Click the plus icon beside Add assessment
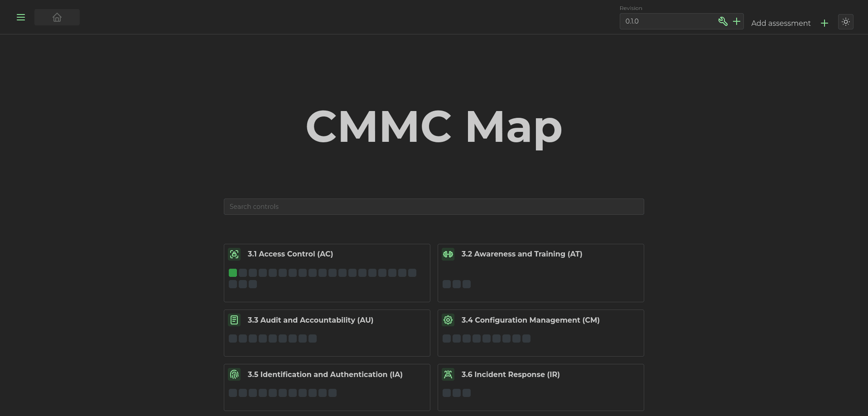868x416 pixels. pyautogui.click(x=825, y=23)
